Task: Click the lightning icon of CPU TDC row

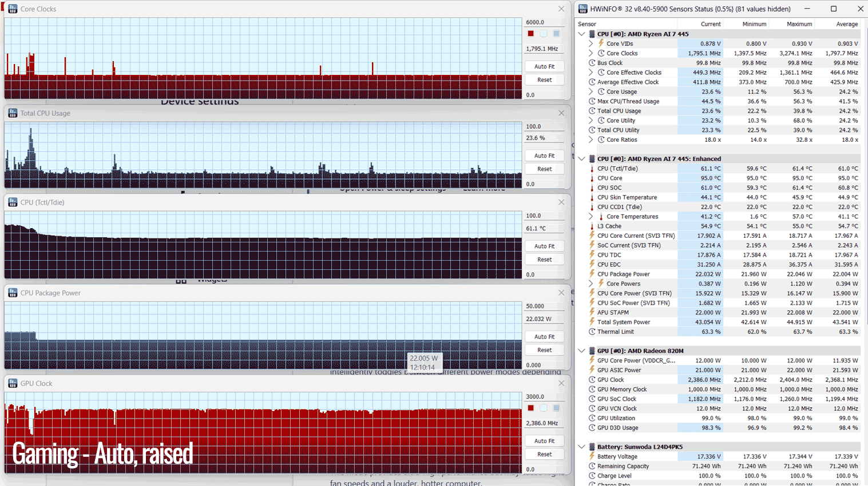Action: [592, 255]
